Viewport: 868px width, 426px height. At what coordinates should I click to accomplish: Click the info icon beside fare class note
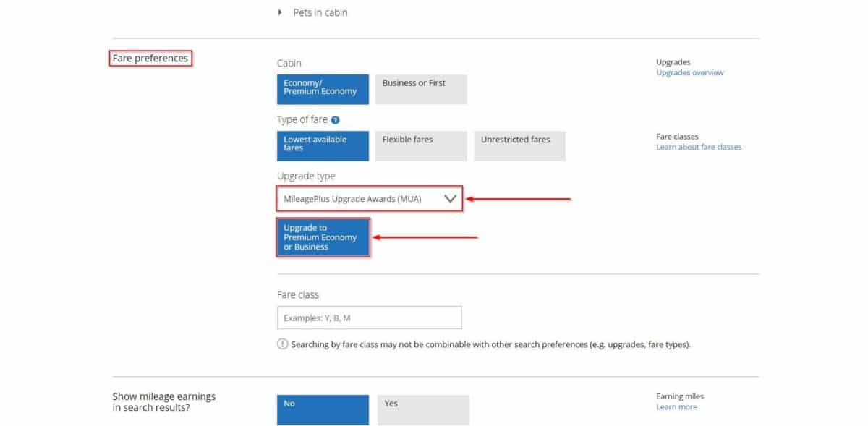[x=282, y=344]
